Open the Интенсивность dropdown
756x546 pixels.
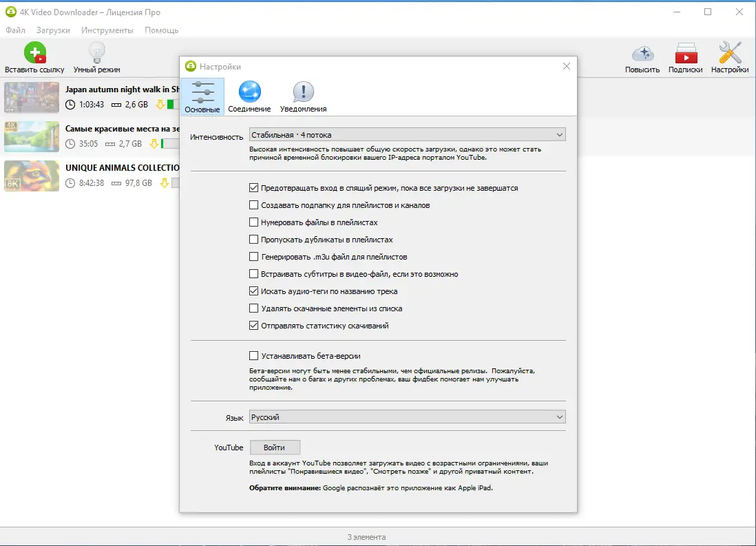(x=406, y=134)
